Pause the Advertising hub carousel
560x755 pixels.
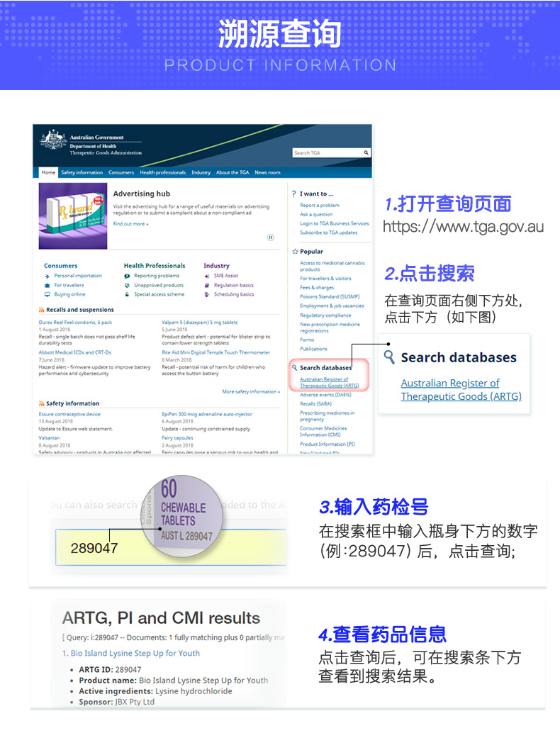click(271, 237)
